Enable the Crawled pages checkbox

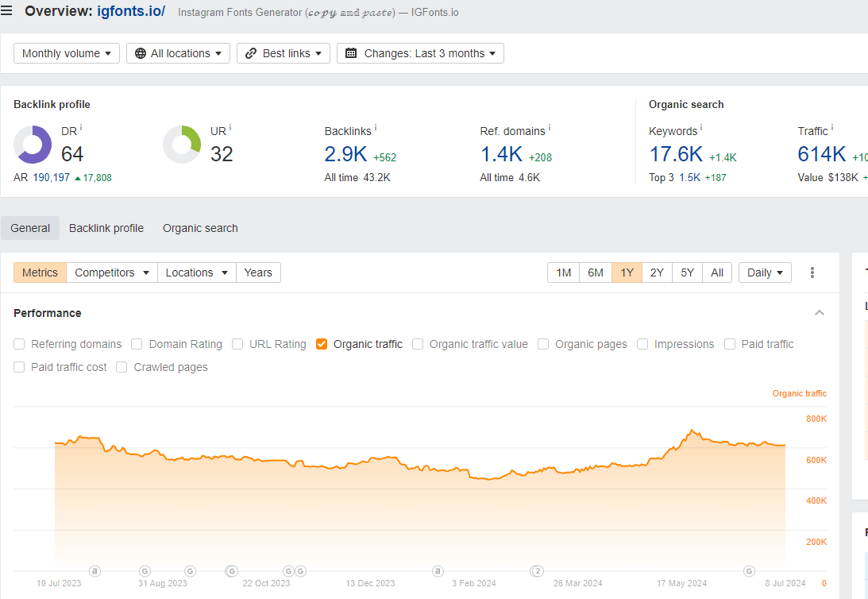point(122,367)
